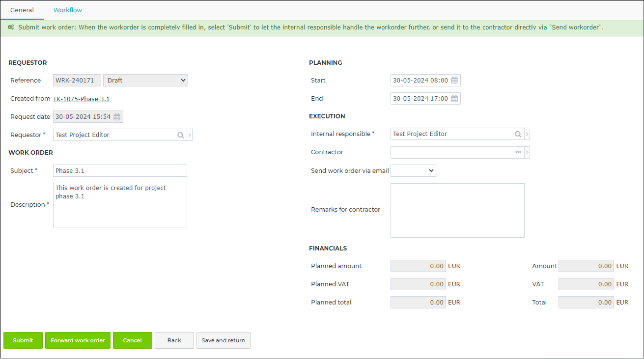Select the General tab
This screenshot has height=359, width=644.
click(x=22, y=10)
